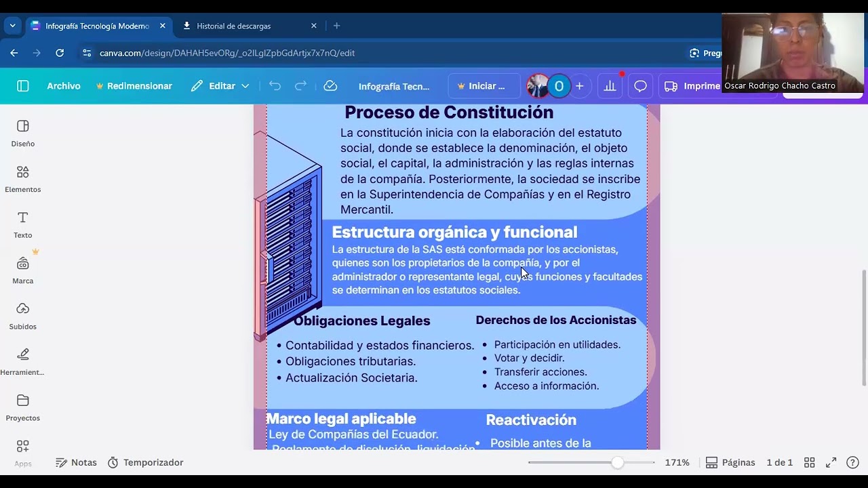The height and width of the screenshot is (488, 868).
Task: Show the Páginas view
Action: 730,462
